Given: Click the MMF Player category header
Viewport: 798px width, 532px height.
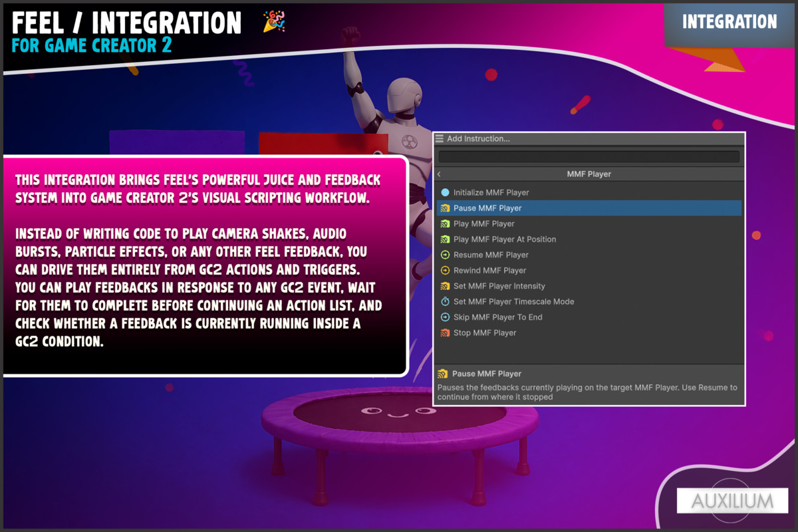Looking at the screenshot, I should [x=589, y=174].
